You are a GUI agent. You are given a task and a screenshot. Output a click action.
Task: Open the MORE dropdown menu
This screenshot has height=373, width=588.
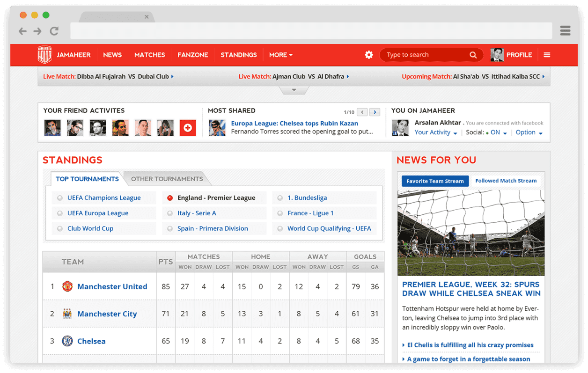tap(281, 55)
